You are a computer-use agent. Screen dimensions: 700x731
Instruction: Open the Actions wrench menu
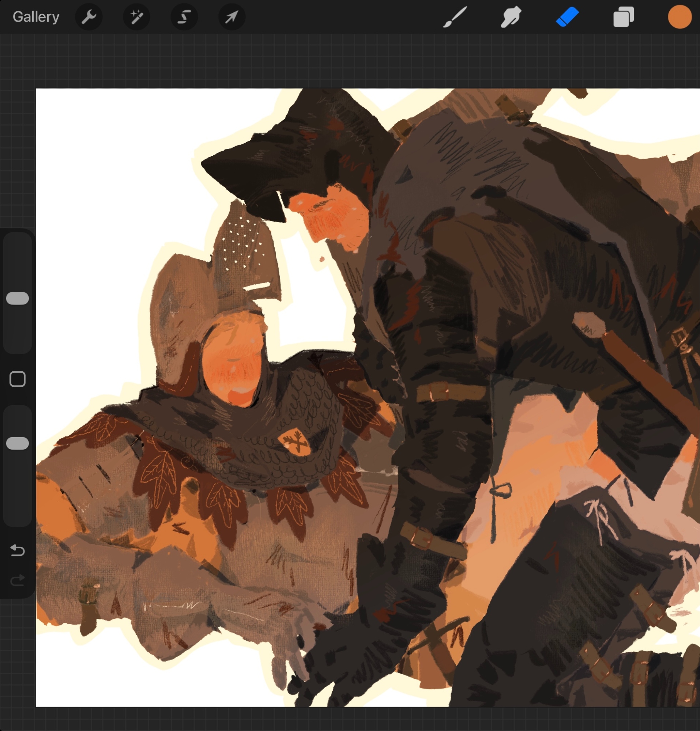[x=89, y=17]
